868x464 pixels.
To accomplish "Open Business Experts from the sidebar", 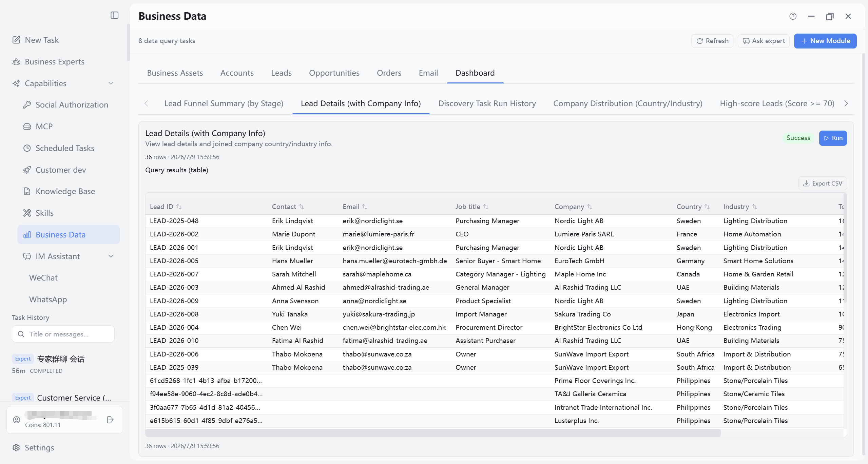I will click(x=54, y=62).
